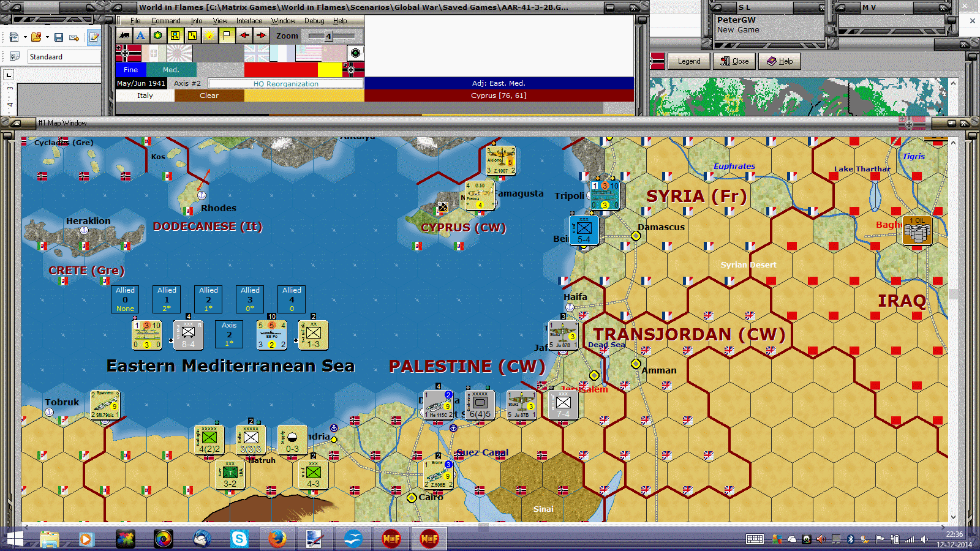Click the teal Med. weather swatch

[x=171, y=70]
